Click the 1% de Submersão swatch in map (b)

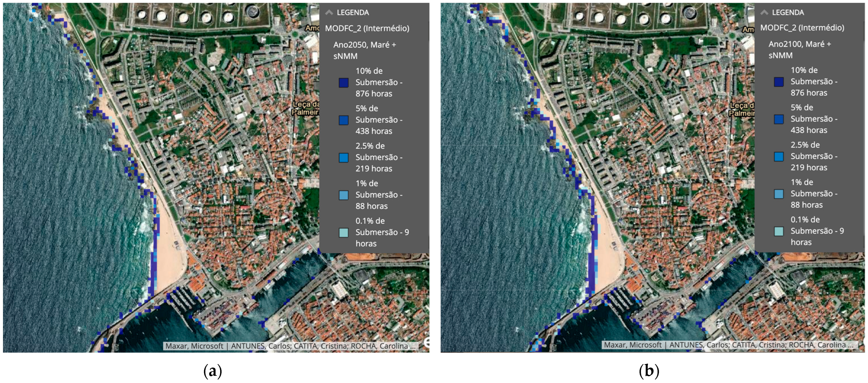pyautogui.click(x=779, y=194)
